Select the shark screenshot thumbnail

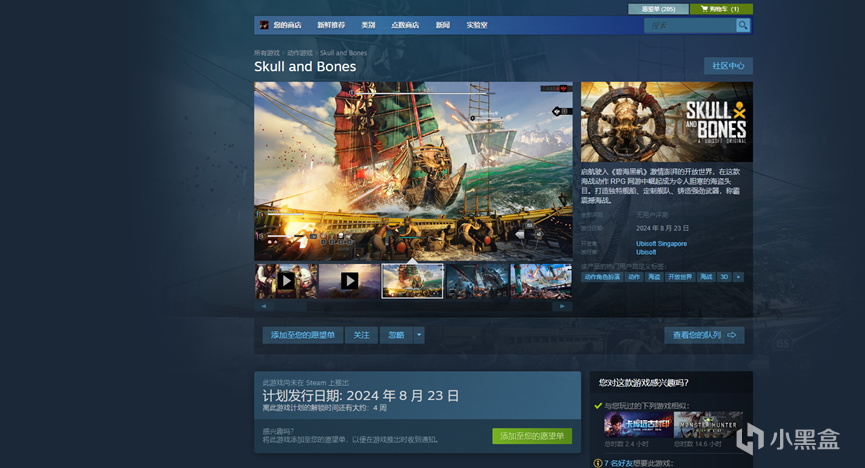pyautogui.click(x=477, y=281)
